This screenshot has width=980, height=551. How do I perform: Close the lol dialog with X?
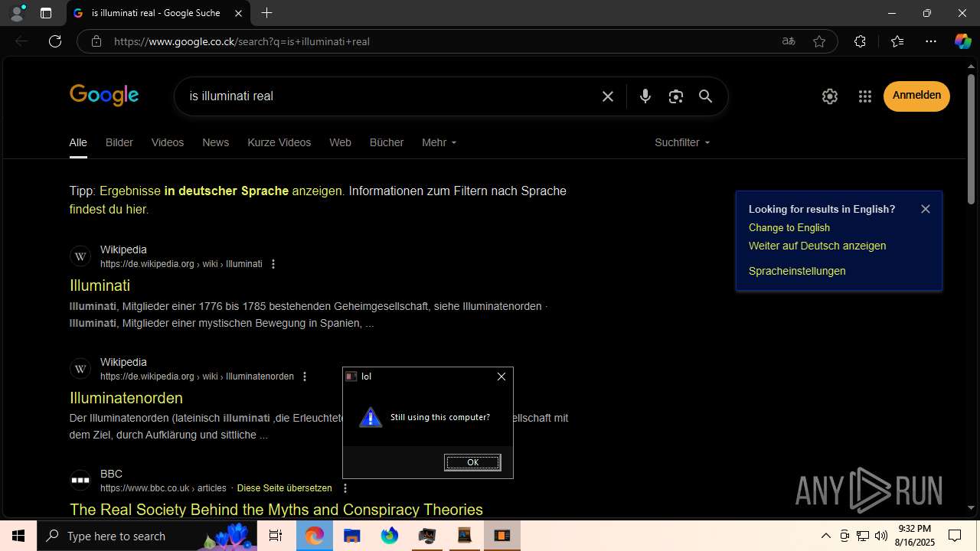point(501,377)
